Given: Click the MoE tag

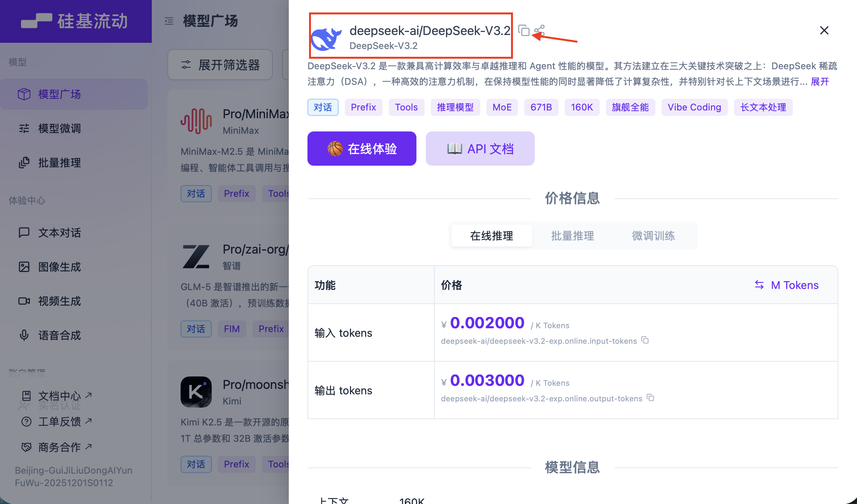Looking at the screenshot, I should coord(502,107).
